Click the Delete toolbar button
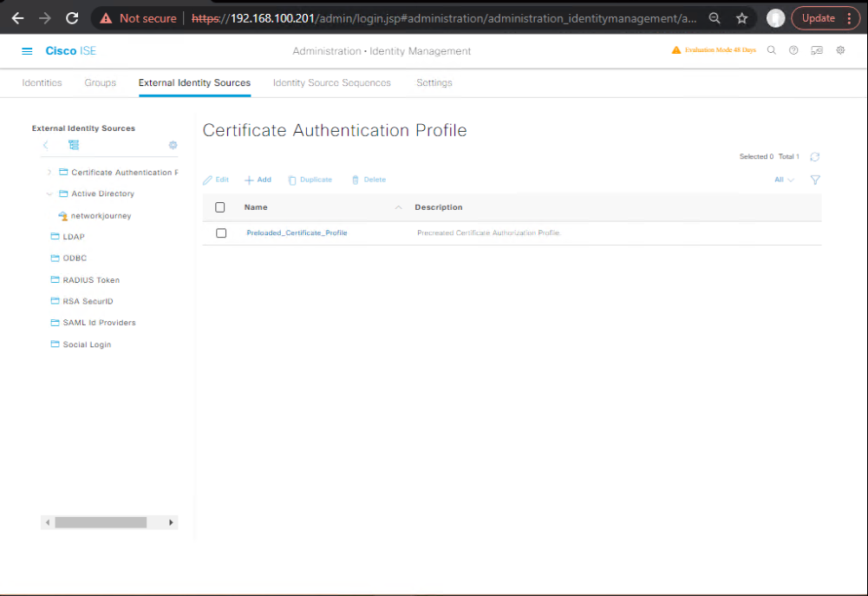This screenshot has height=596, width=868. (369, 180)
